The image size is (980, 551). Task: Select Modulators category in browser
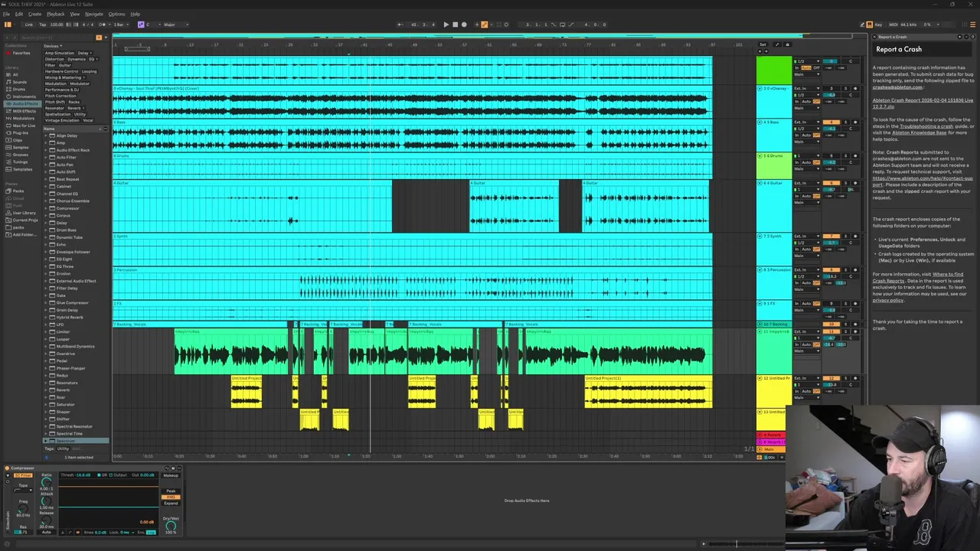23,119
